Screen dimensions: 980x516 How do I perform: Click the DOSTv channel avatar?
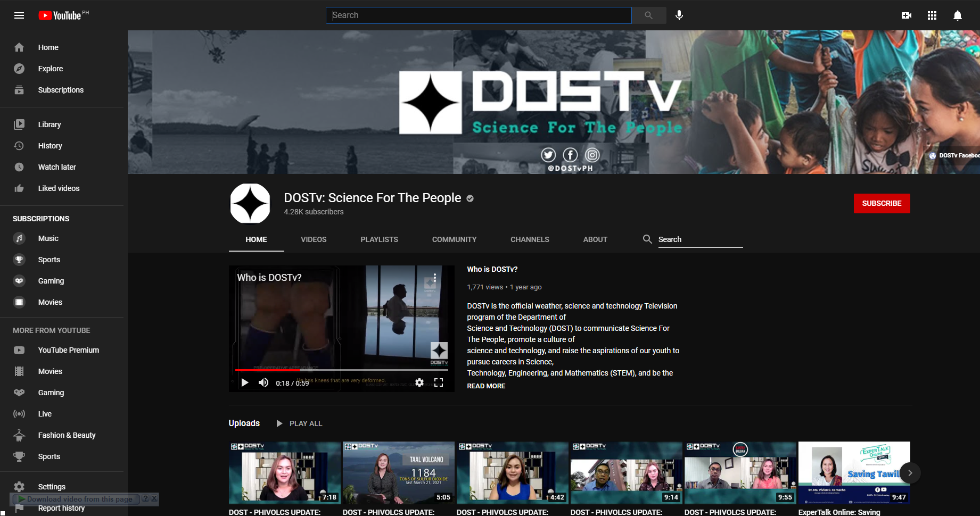click(x=250, y=204)
